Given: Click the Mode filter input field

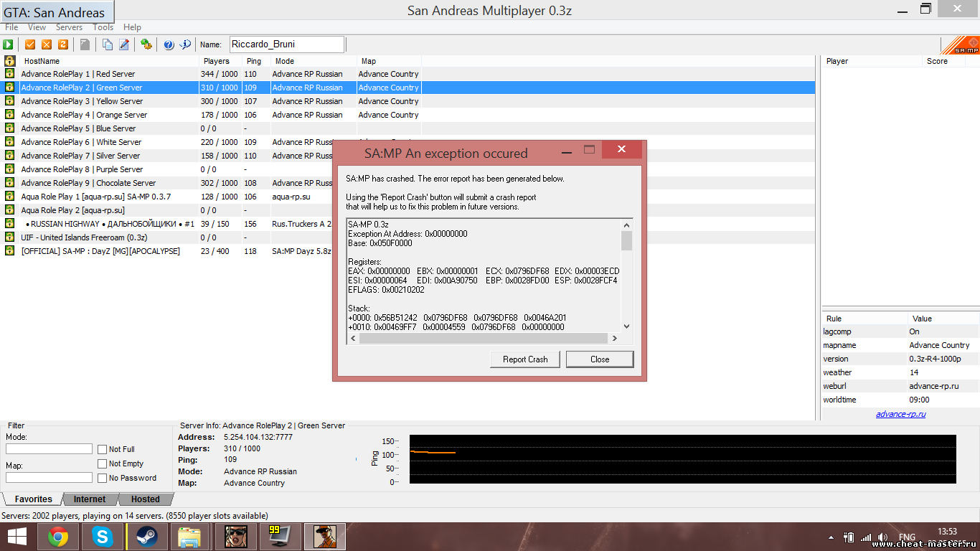Looking at the screenshot, I should coord(49,449).
